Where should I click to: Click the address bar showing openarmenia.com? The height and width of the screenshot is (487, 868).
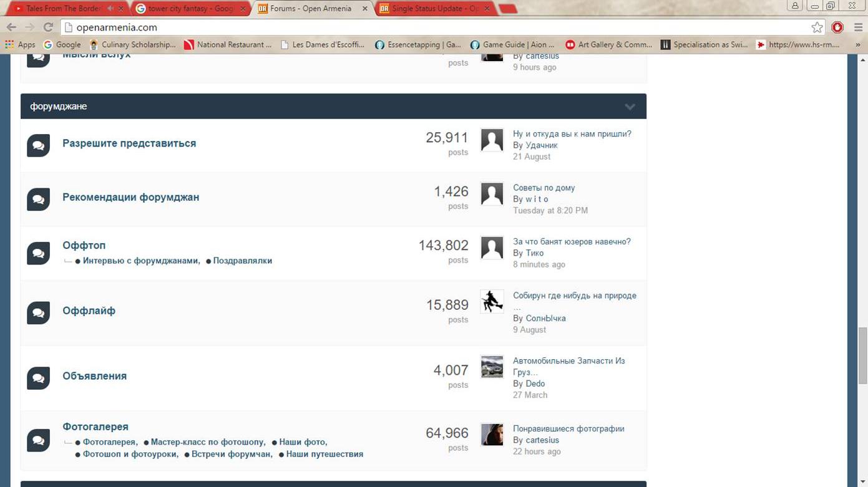click(437, 27)
